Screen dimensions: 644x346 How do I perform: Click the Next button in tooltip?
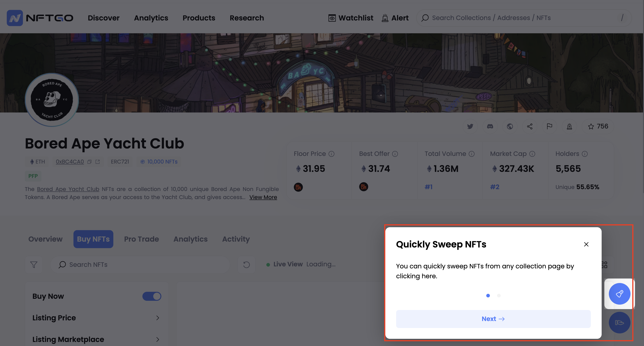tap(493, 319)
